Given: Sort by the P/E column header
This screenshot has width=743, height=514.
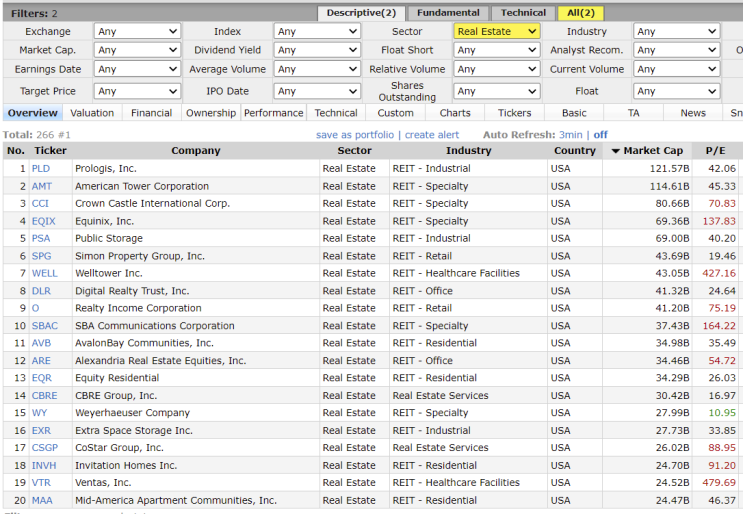Looking at the screenshot, I should coord(715,151).
